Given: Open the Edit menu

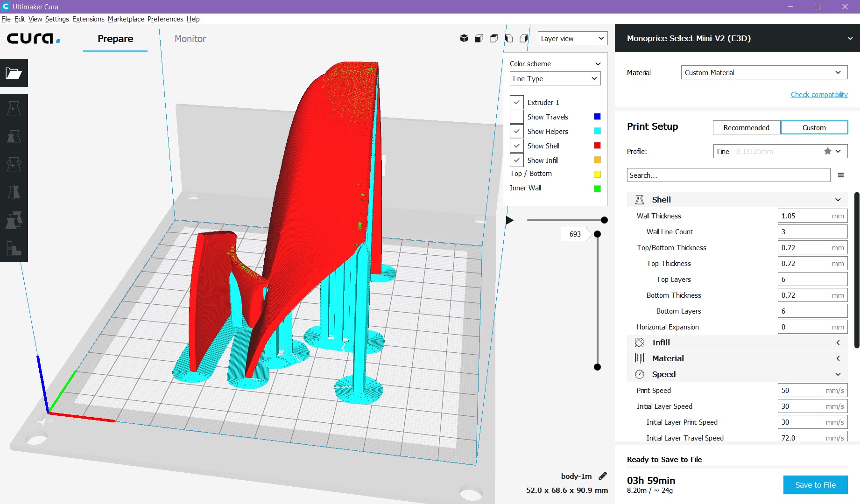Looking at the screenshot, I should pos(20,19).
